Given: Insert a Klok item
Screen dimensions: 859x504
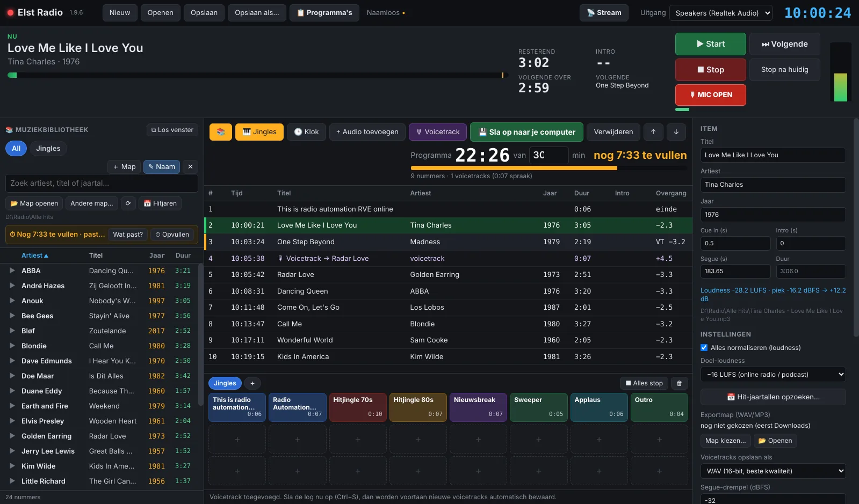Looking at the screenshot, I should [306, 132].
